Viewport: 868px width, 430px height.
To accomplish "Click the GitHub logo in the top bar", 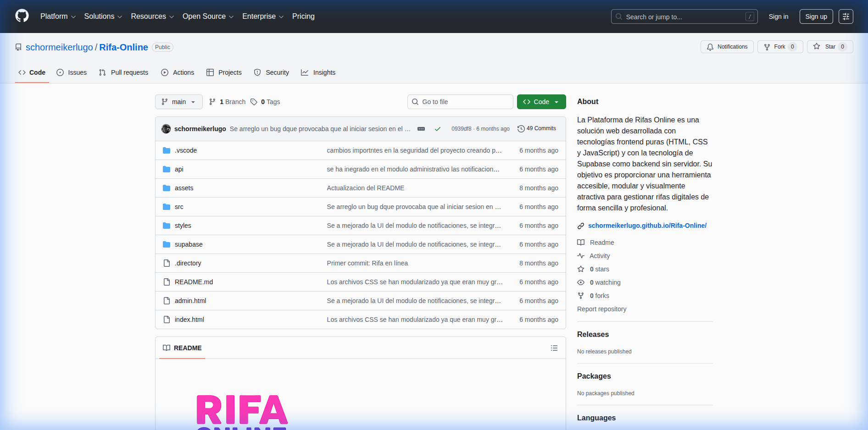I will [x=22, y=15].
